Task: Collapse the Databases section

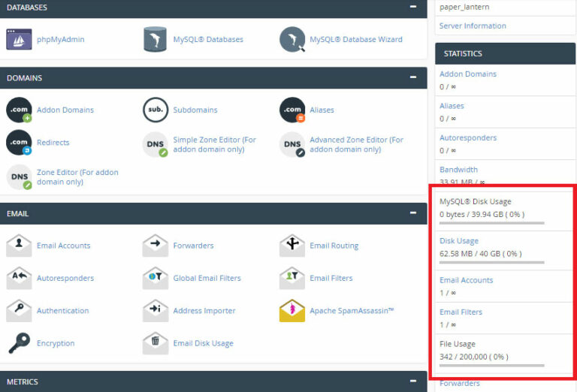Action: coord(412,7)
